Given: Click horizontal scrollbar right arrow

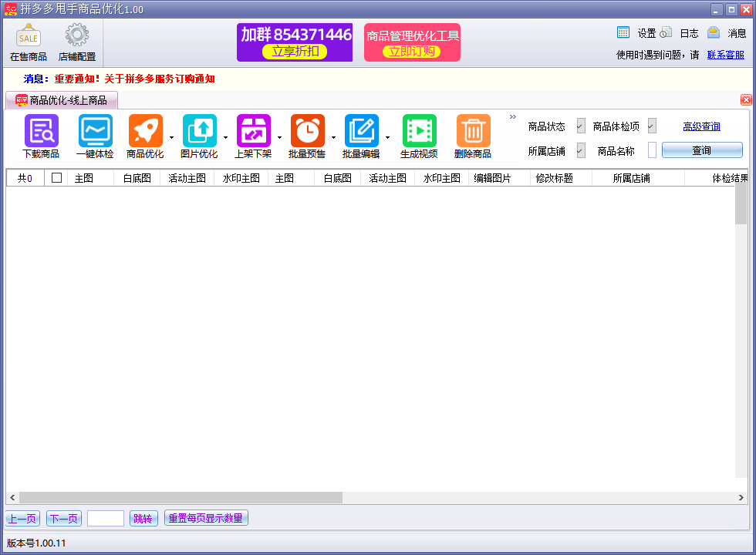Looking at the screenshot, I should (741, 498).
